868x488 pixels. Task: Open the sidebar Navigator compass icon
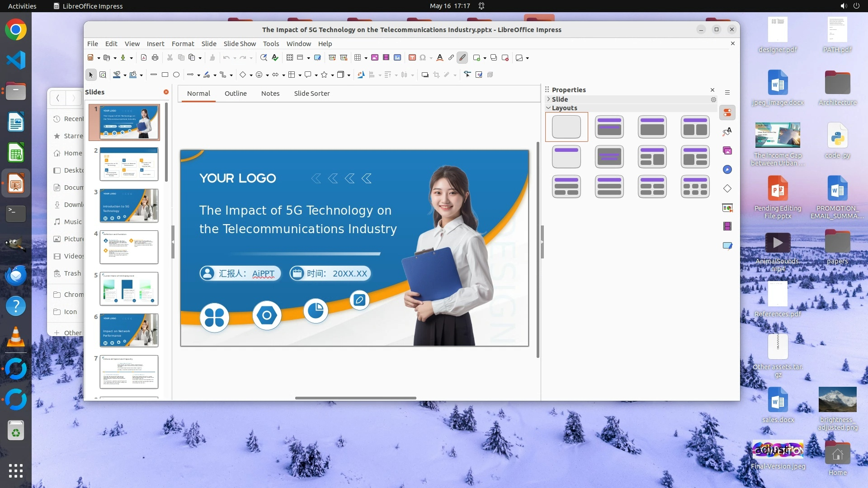click(727, 169)
